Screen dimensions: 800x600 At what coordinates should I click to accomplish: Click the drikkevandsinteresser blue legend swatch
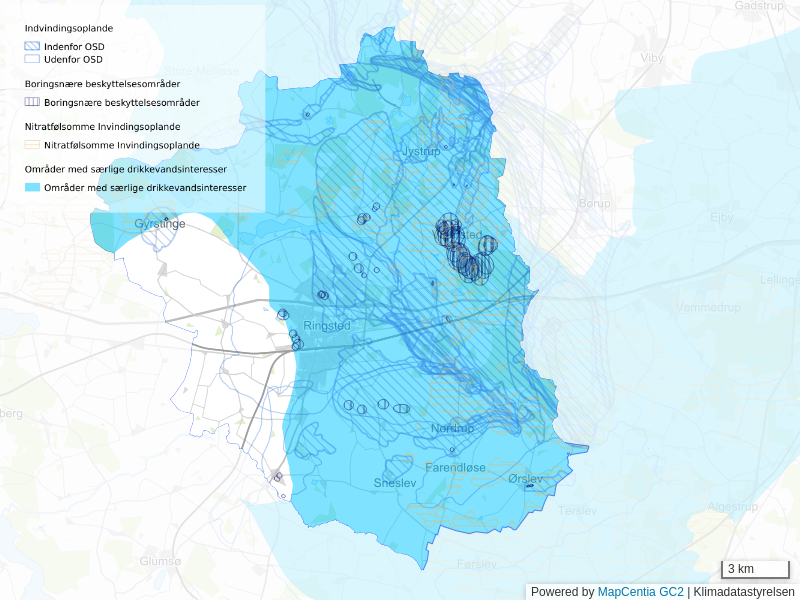(32, 188)
